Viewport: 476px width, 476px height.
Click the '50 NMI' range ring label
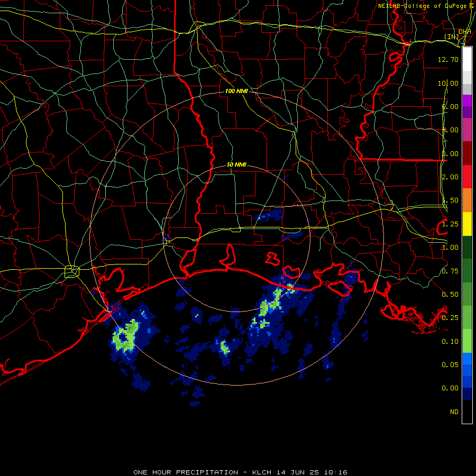pos(236,164)
